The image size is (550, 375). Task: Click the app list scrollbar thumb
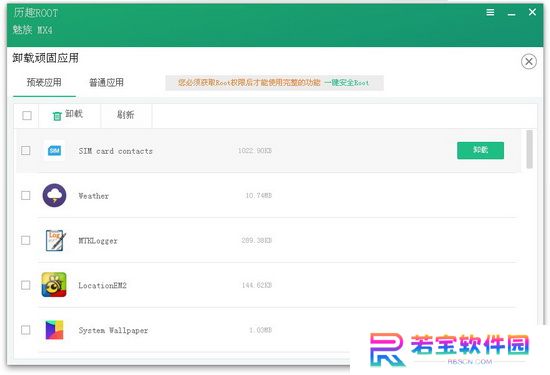tap(529, 149)
